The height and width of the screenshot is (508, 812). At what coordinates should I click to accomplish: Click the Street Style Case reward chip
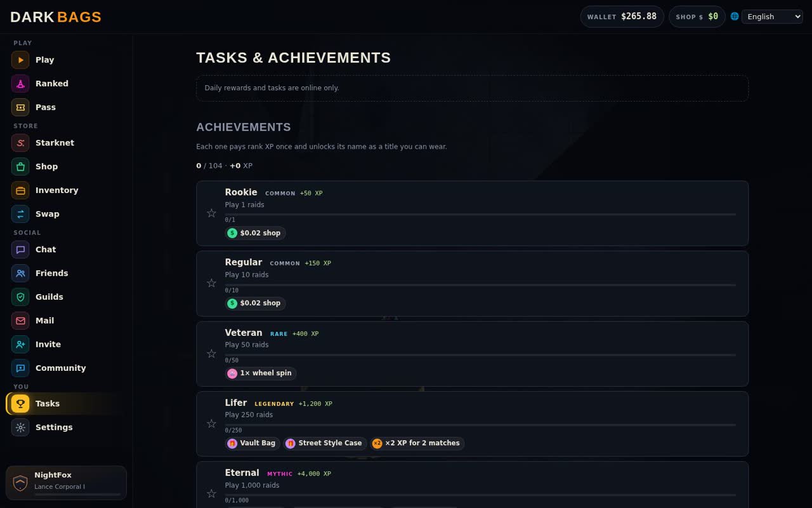(x=324, y=443)
